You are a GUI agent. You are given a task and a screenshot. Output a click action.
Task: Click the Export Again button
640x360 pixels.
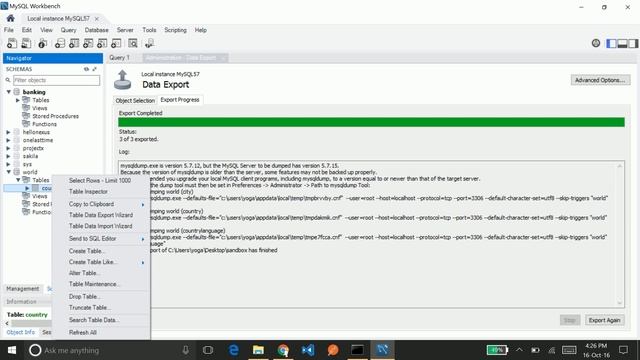[x=604, y=320]
